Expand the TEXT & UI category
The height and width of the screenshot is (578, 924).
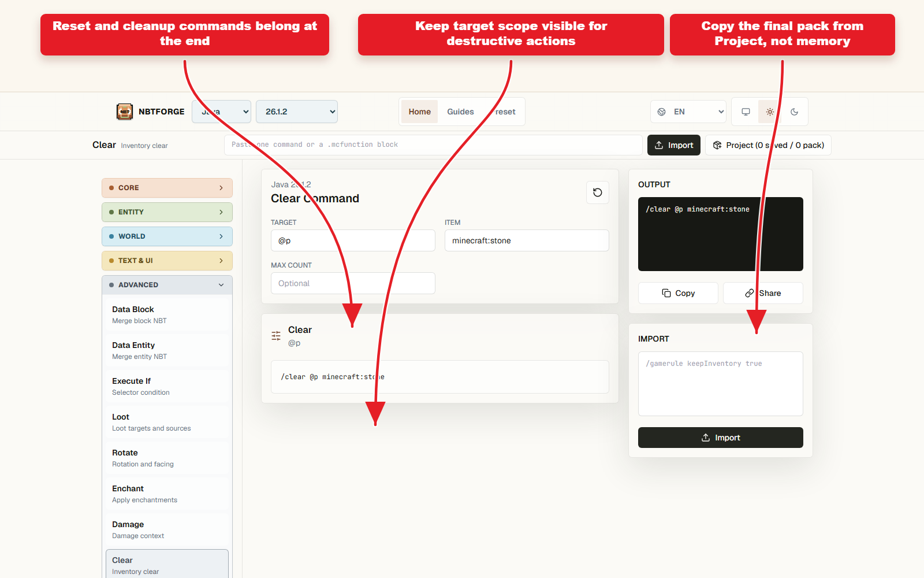click(167, 261)
